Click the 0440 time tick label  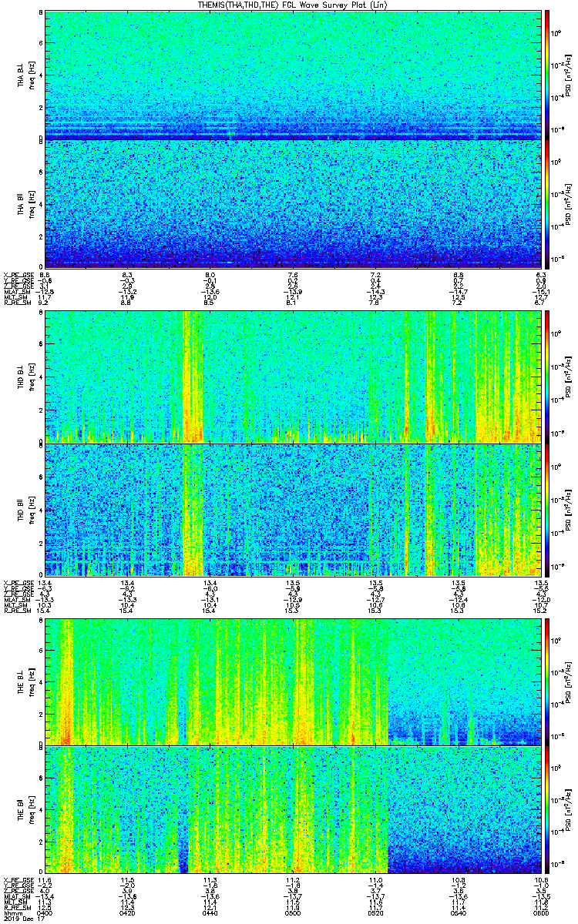tap(210, 913)
